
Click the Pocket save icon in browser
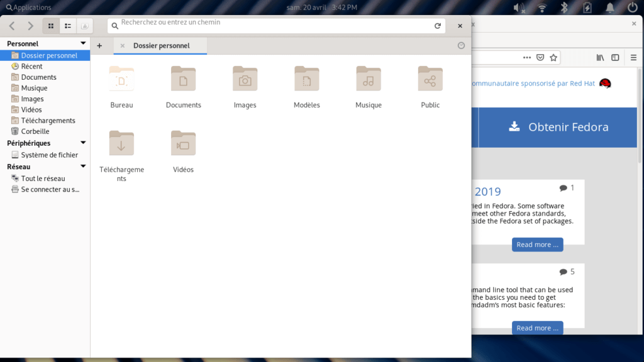540,58
